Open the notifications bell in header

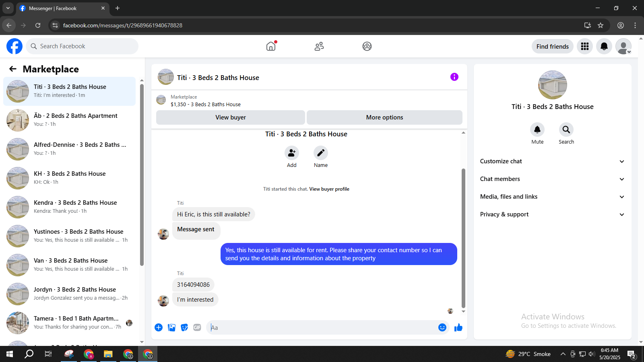(604, 46)
